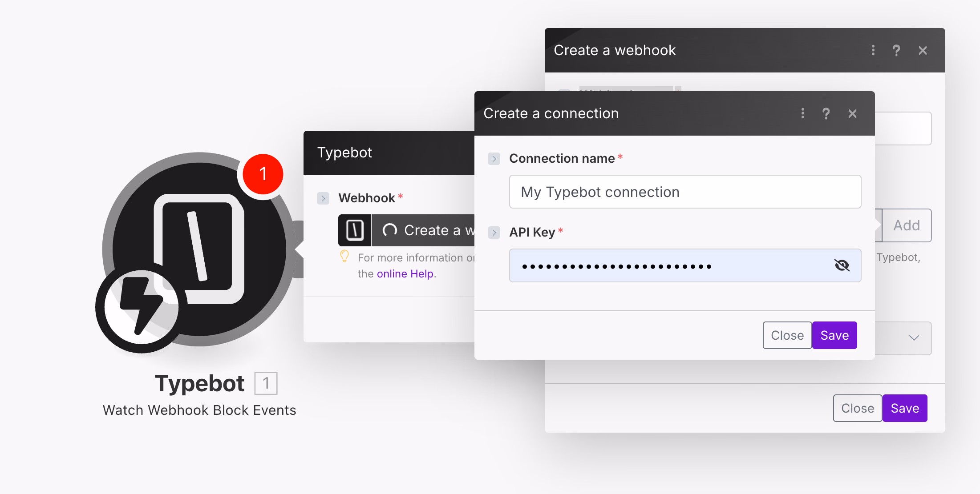Toggle API Key visibility eye icon
The width and height of the screenshot is (980, 494).
[x=842, y=265]
